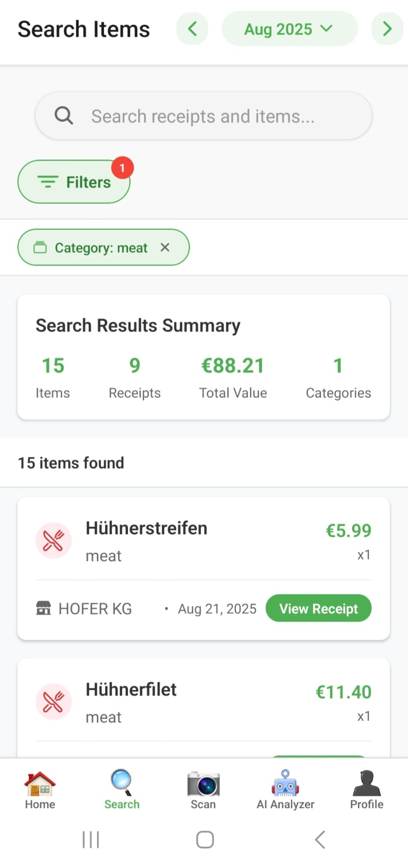Open the Profile tab
This screenshot has height=868, width=408.
tap(367, 791)
